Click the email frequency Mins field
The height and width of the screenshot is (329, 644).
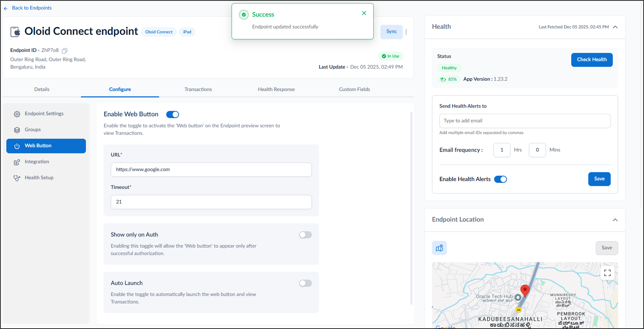537,150
